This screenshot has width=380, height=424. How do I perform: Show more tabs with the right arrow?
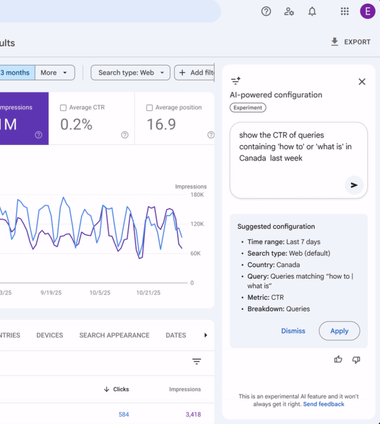(205, 335)
